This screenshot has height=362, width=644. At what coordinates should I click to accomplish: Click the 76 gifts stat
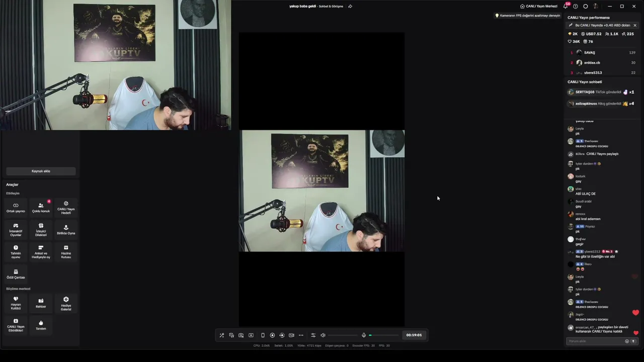click(x=588, y=41)
